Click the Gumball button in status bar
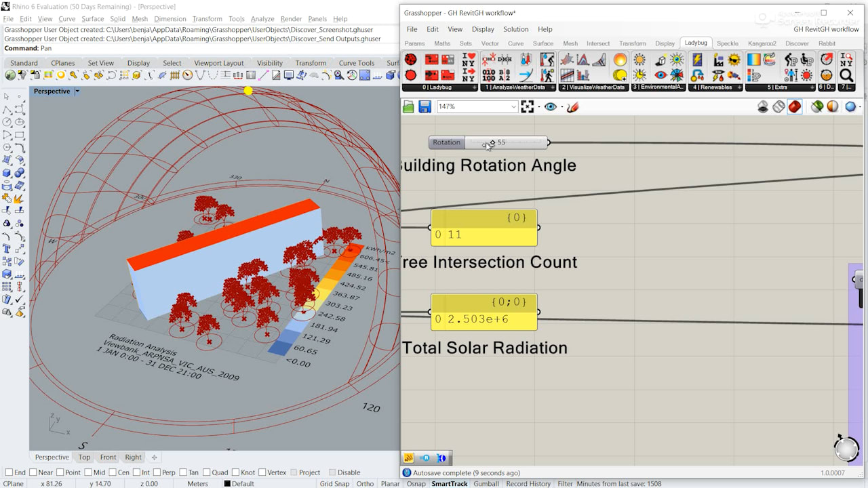This screenshot has height=488, width=868. pos(486,483)
